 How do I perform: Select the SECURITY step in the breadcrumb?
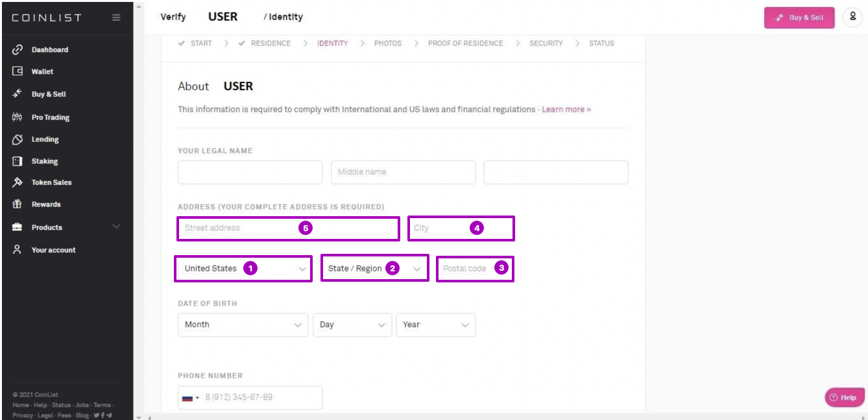[544, 43]
